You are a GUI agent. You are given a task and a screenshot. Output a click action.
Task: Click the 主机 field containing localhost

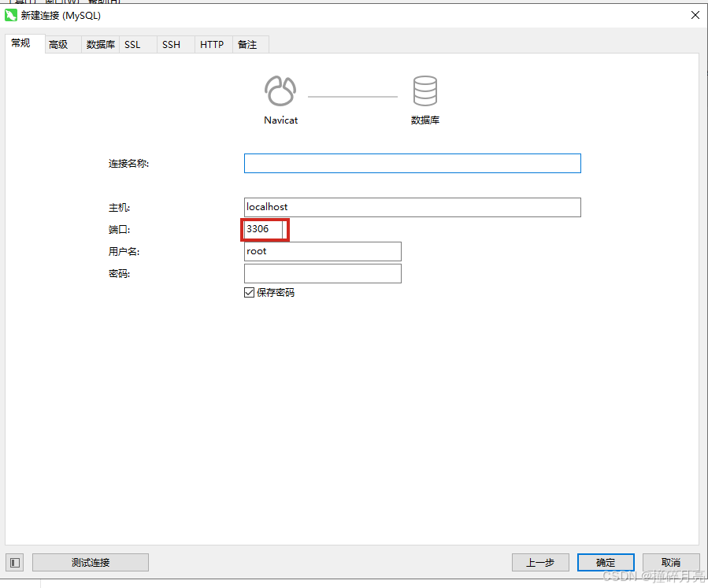tap(412, 207)
